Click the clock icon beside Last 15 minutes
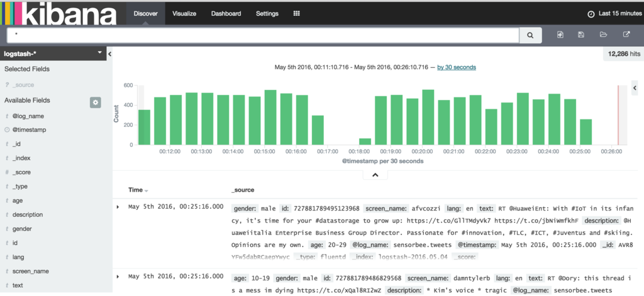Screen dimensions: 644x296 pos(591,14)
